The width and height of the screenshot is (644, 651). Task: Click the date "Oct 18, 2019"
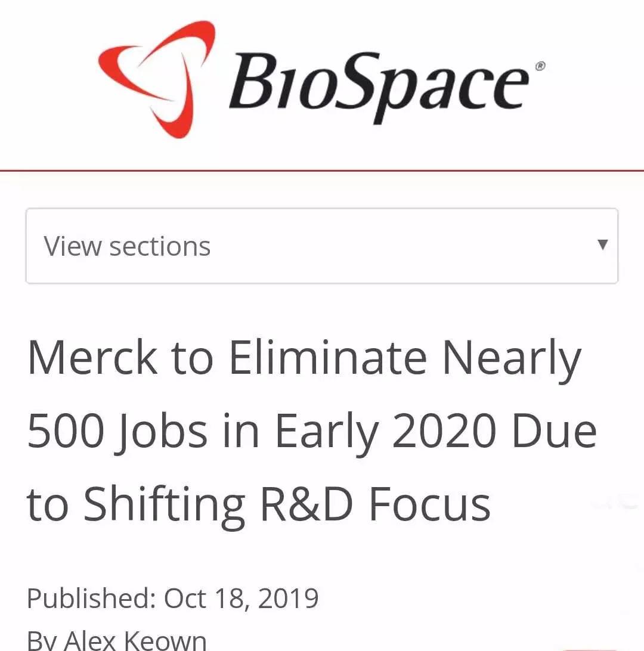coord(241,599)
